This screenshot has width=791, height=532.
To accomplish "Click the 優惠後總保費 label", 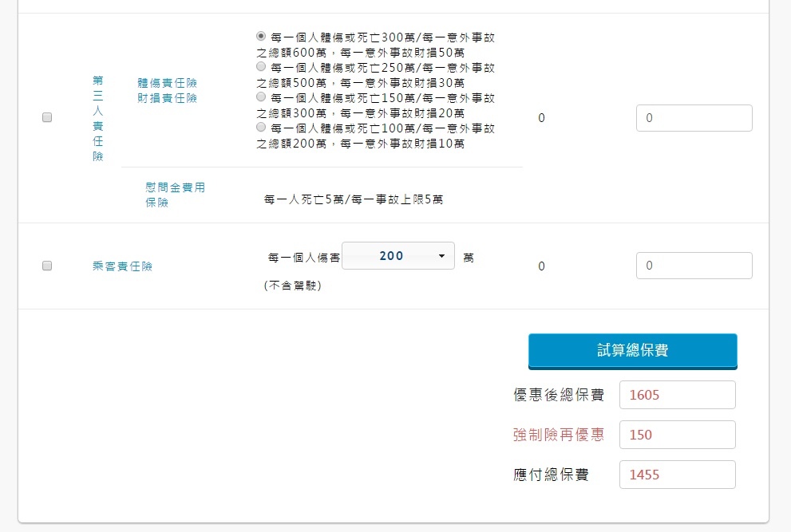I will (x=559, y=395).
